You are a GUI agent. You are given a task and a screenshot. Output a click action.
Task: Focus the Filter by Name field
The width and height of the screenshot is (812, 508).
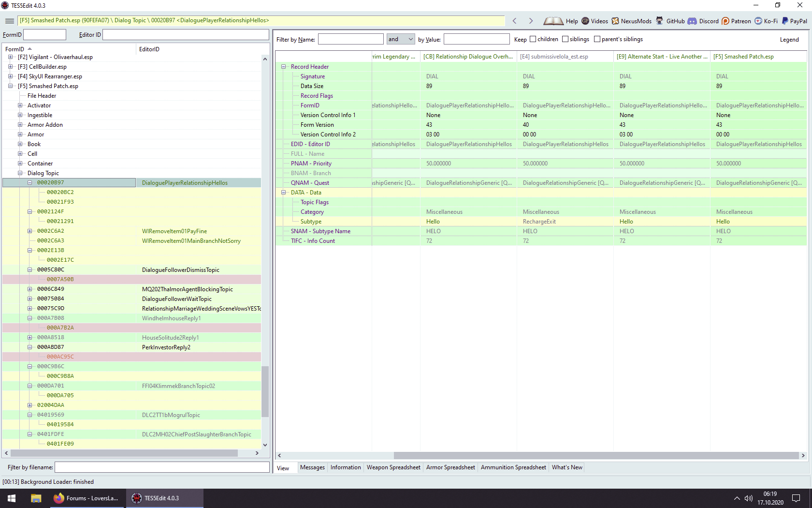point(350,39)
